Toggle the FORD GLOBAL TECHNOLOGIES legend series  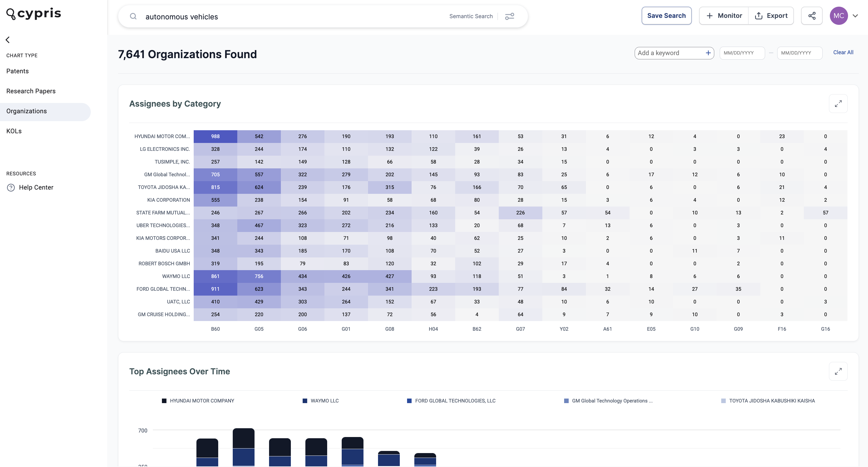point(451,401)
